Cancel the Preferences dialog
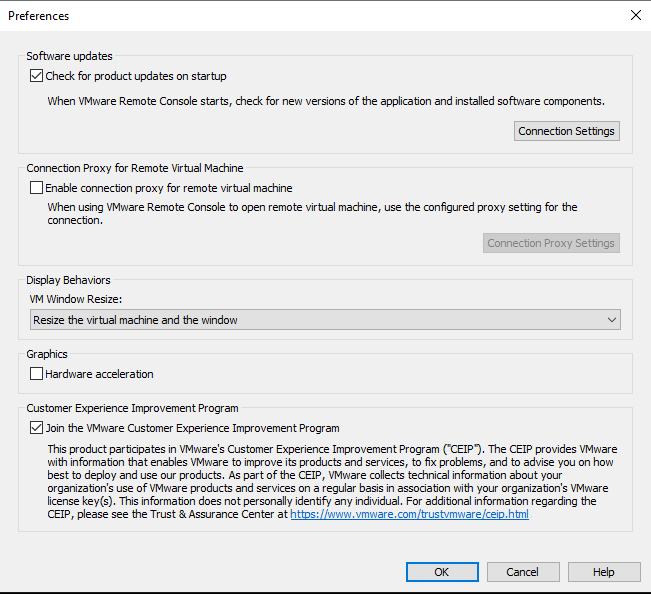Image resolution: width=651 pixels, height=594 pixels. coord(523,572)
